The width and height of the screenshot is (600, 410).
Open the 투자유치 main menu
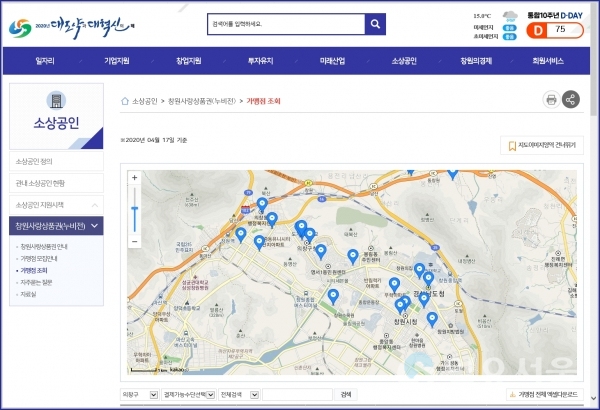[260, 61]
